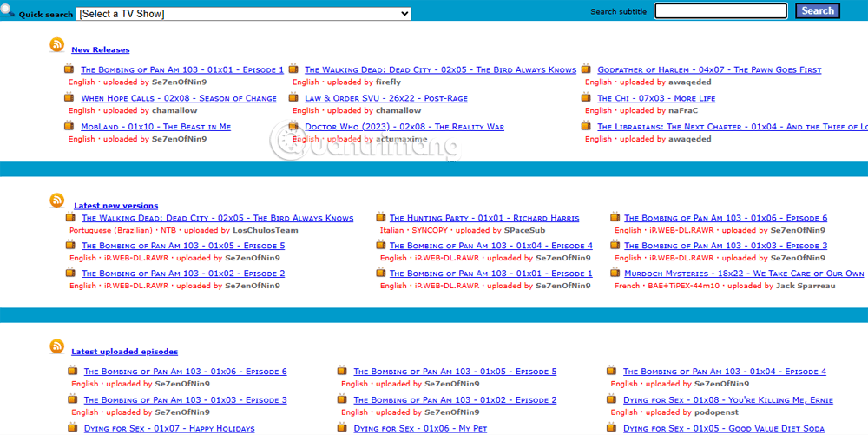This screenshot has width=868, height=435.
Task: Click the French BAE+TiPEX-44m10 version label
Action: coord(666,286)
